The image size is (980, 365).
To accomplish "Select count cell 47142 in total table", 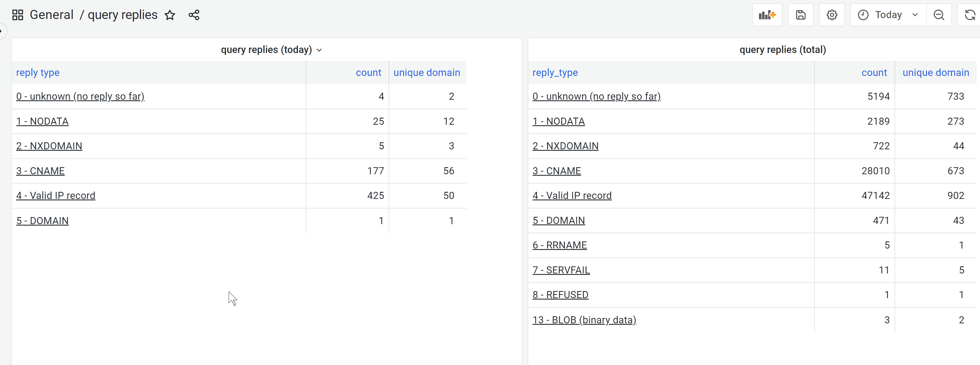I will click(855, 196).
